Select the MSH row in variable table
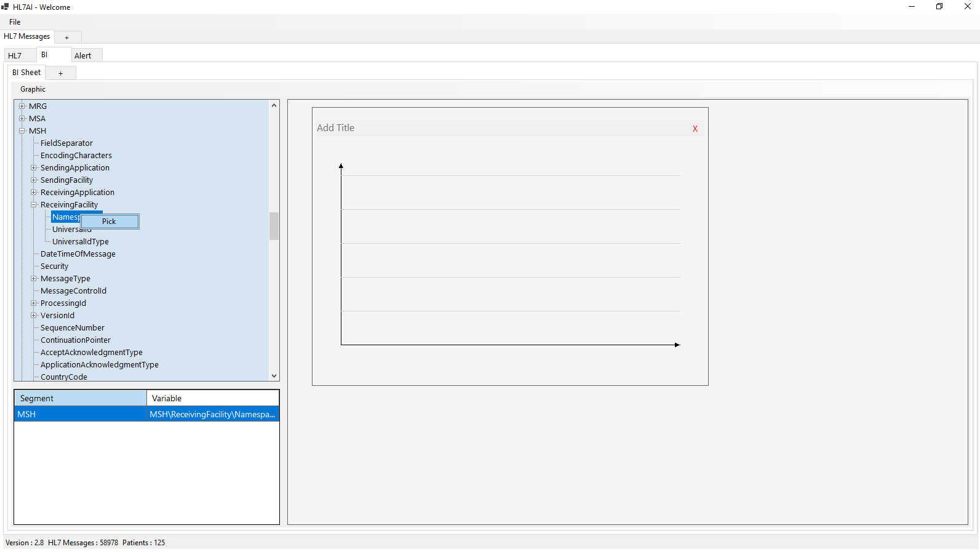The image size is (980, 552). (x=80, y=414)
